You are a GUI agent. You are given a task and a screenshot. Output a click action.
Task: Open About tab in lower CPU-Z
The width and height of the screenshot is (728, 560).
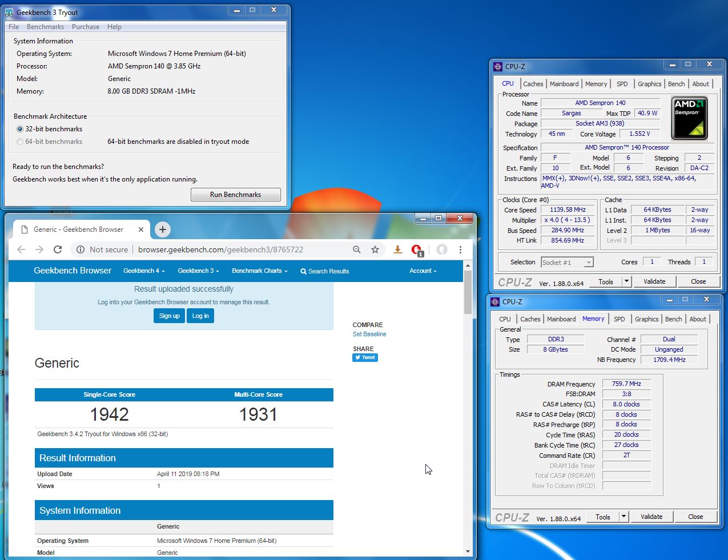698,319
